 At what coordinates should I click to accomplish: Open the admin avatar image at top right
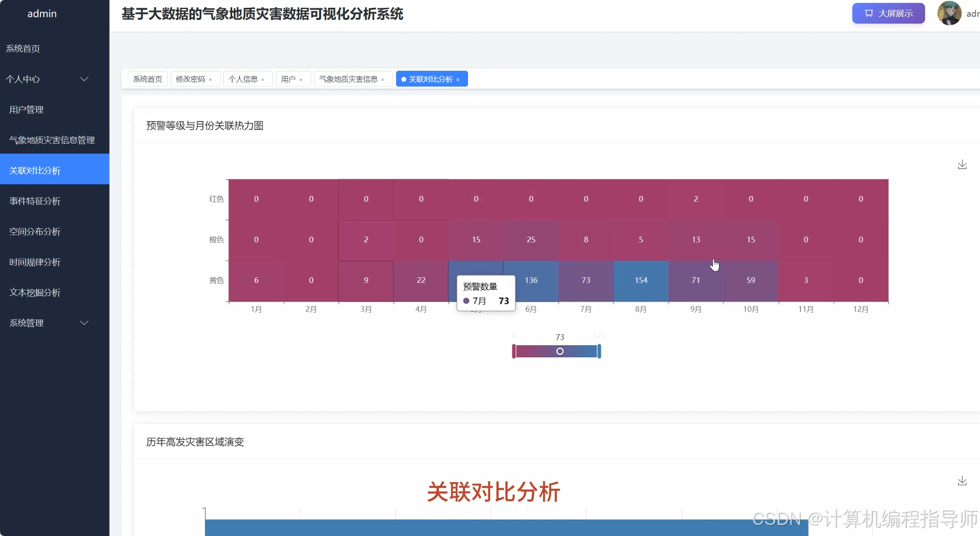(949, 13)
